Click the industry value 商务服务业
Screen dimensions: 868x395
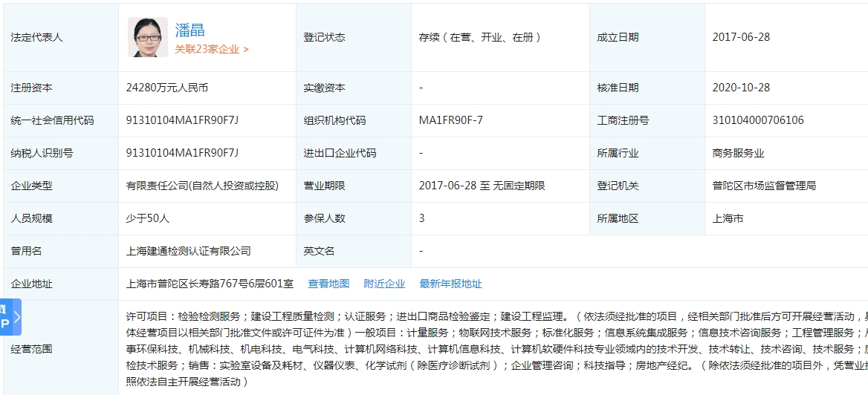(x=738, y=153)
